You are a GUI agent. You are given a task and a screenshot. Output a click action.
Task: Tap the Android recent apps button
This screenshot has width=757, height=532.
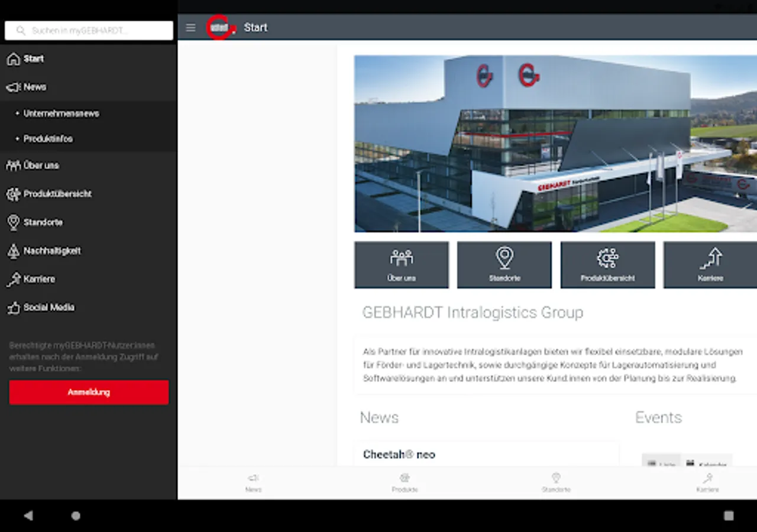click(729, 515)
